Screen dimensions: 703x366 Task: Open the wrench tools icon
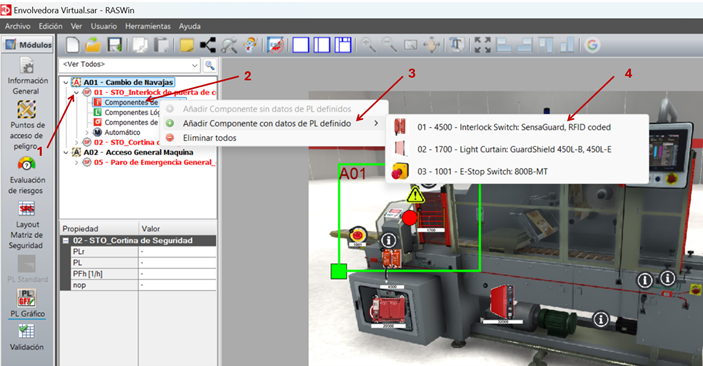(229, 45)
